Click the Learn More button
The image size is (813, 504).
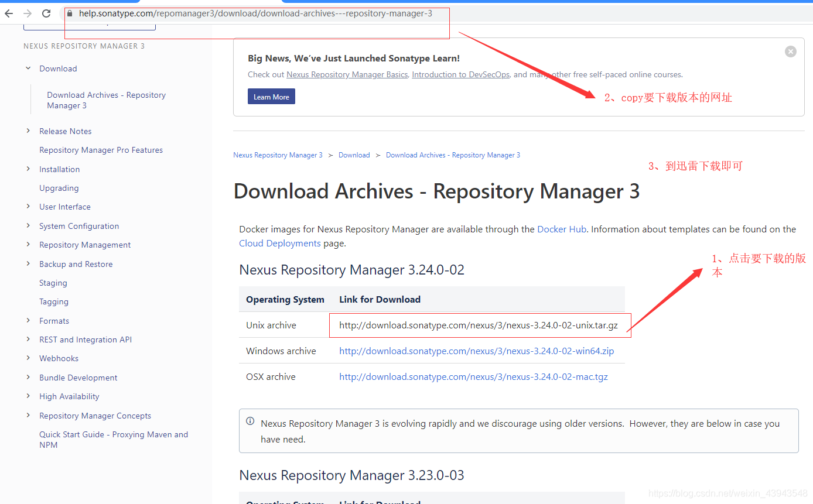pos(271,97)
